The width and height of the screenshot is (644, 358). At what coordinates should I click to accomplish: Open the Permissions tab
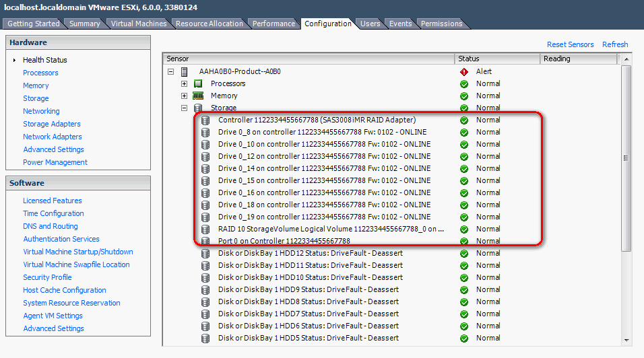pos(441,24)
